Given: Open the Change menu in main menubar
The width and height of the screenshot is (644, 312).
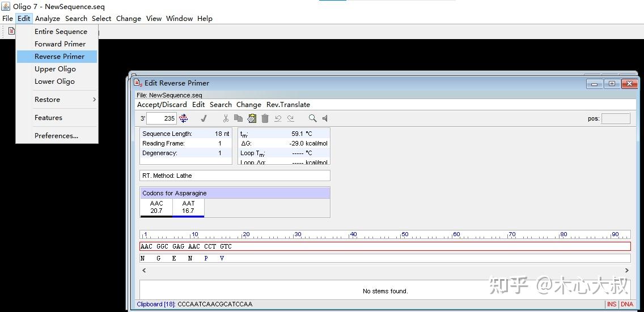Looking at the screenshot, I should [x=129, y=19].
